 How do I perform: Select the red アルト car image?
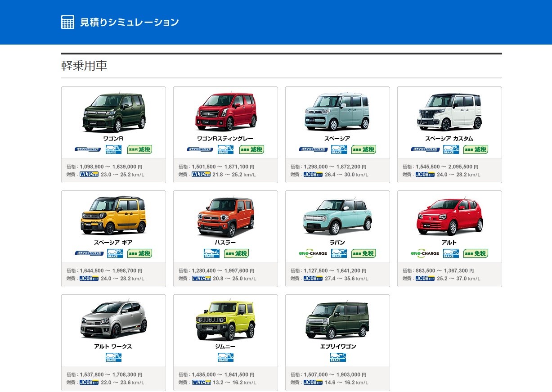click(449, 216)
